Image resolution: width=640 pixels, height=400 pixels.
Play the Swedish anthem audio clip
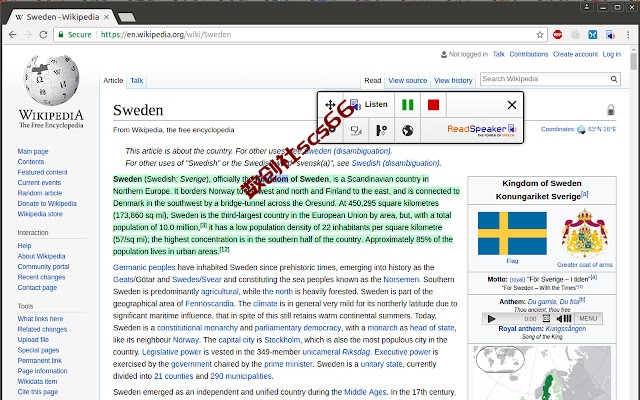point(491,318)
